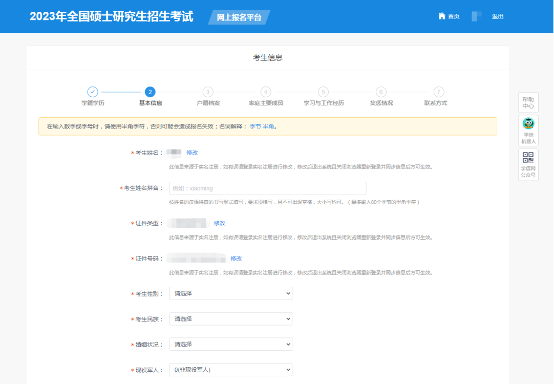Click the 学籍学历 step label
Image resolution: width=554 pixels, height=384 pixels.
(x=93, y=103)
